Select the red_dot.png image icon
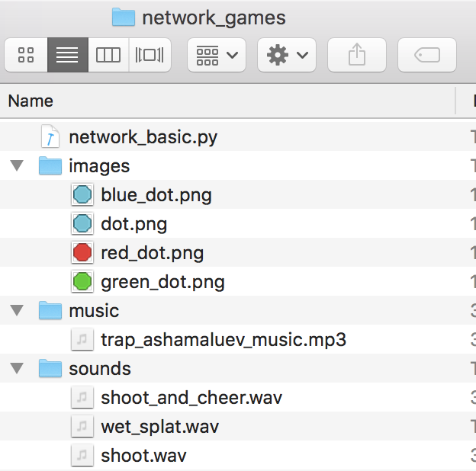 click(x=82, y=253)
